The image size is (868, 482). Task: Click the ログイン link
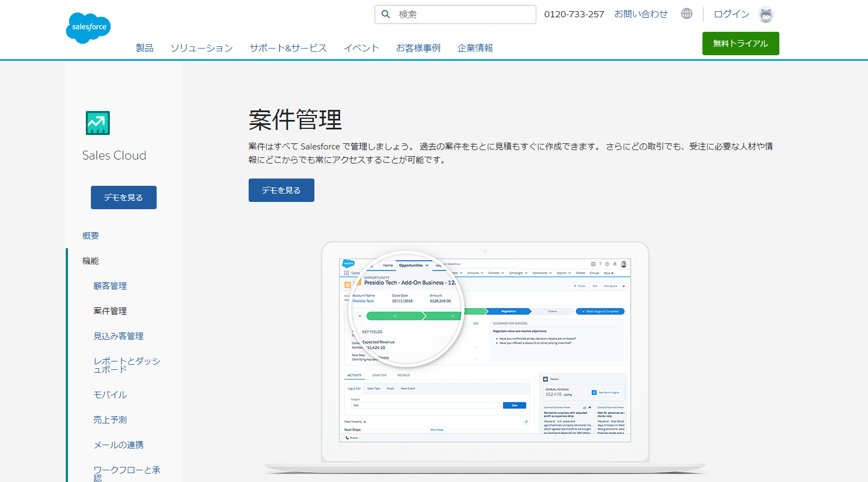click(x=731, y=14)
